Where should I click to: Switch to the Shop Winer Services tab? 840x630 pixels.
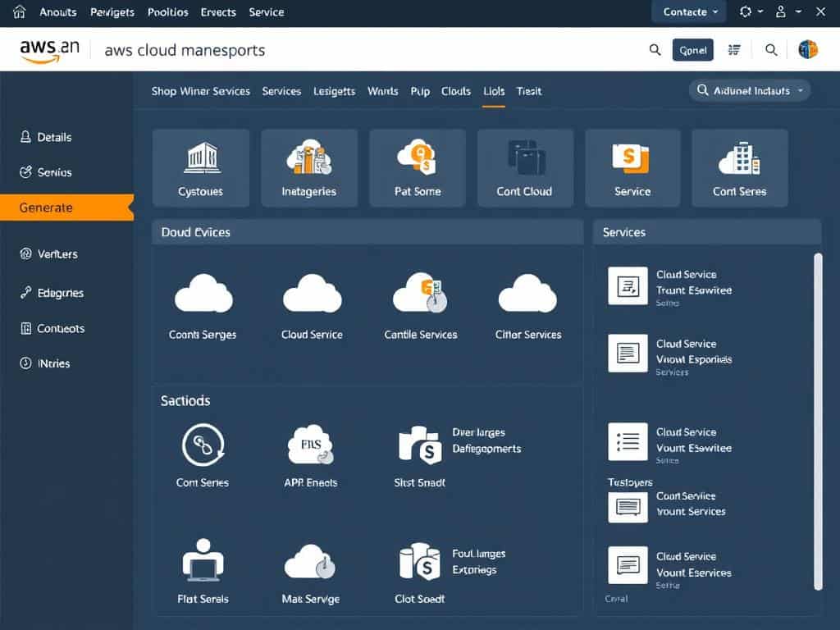pos(200,91)
